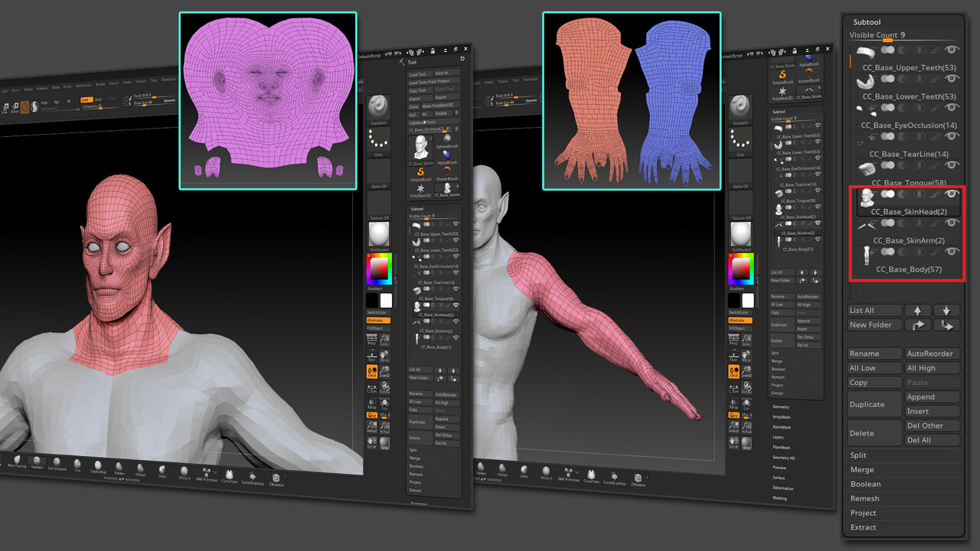The width and height of the screenshot is (980, 551).
Task: Open the Tool menu in left window menu bar
Action: (x=153, y=80)
